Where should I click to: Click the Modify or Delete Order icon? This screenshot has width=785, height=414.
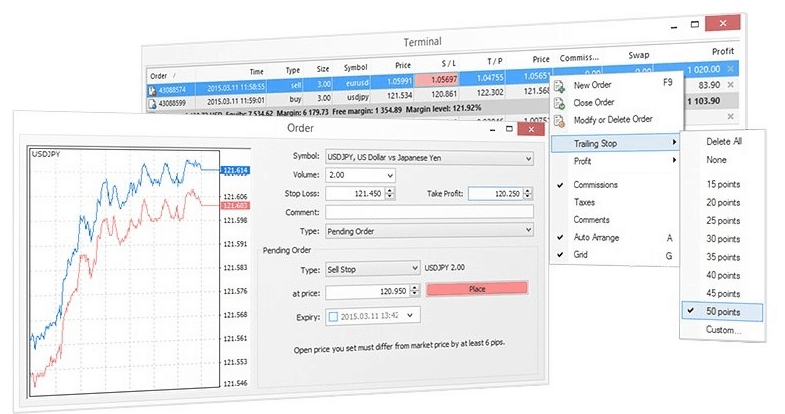pos(559,120)
